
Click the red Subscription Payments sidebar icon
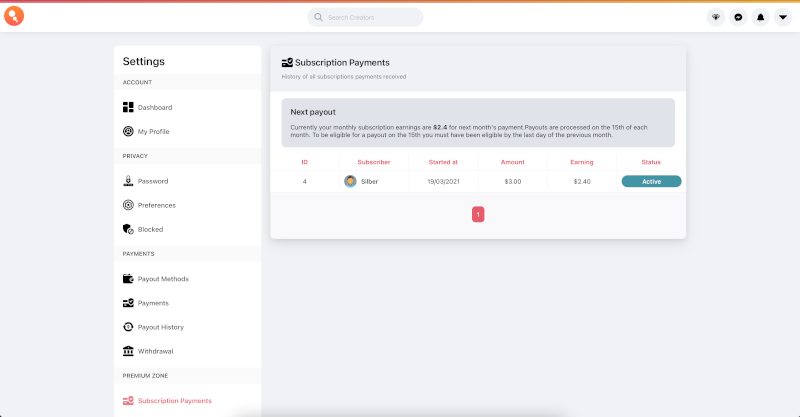(128, 401)
